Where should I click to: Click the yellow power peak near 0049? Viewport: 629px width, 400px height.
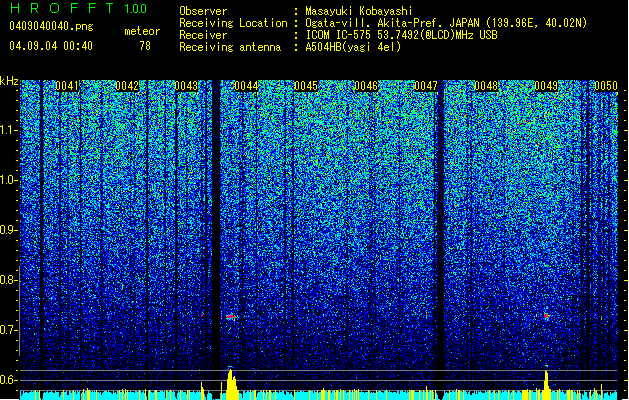(x=546, y=385)
